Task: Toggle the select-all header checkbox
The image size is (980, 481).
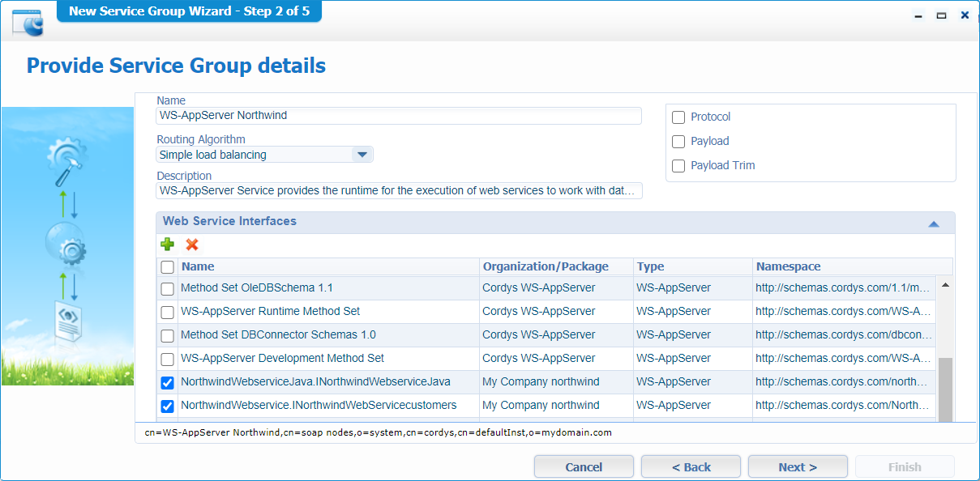Action: (x=167, y=267)
